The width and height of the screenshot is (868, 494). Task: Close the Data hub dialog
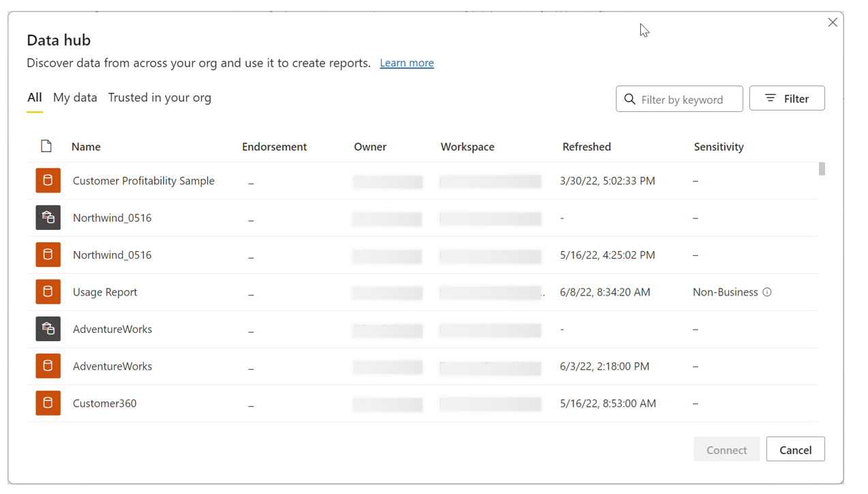[x=833, y=23]
